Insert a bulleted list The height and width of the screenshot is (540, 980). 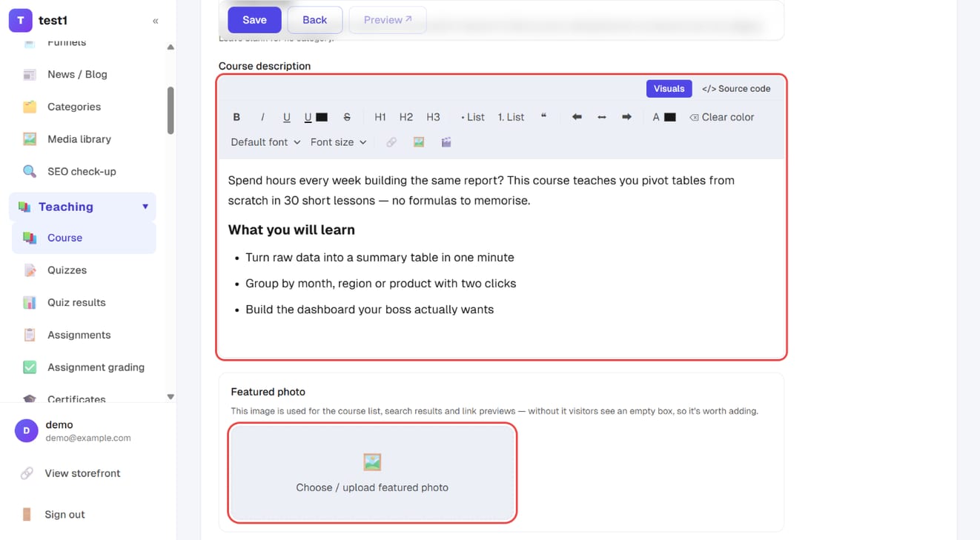(x=472, y=117)
